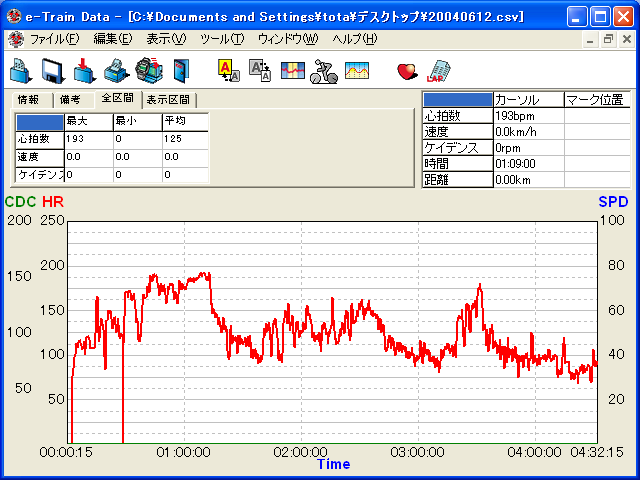Click the printer icon in toolbar
640x480 pixels.
[x=116, y=70]
